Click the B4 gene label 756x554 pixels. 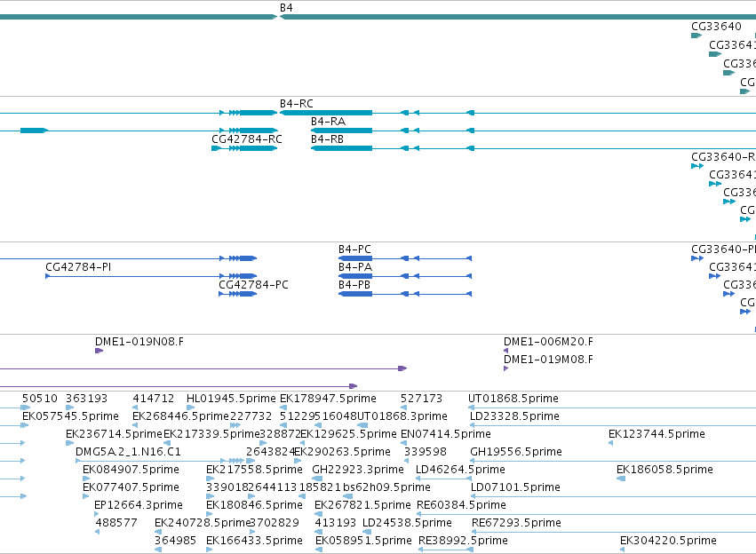(x=286, y=8)
